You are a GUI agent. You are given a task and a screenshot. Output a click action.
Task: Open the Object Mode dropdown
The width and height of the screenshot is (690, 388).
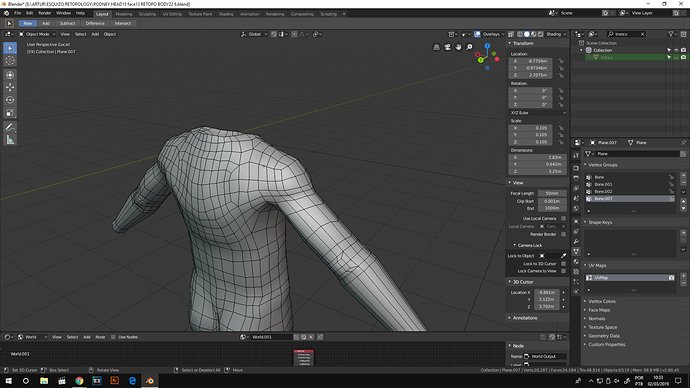point(37,34)
